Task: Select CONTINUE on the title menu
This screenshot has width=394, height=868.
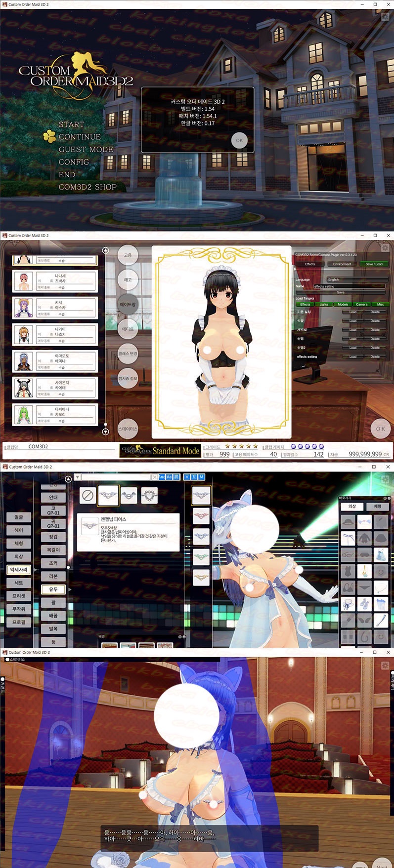Action: [80, 137]
